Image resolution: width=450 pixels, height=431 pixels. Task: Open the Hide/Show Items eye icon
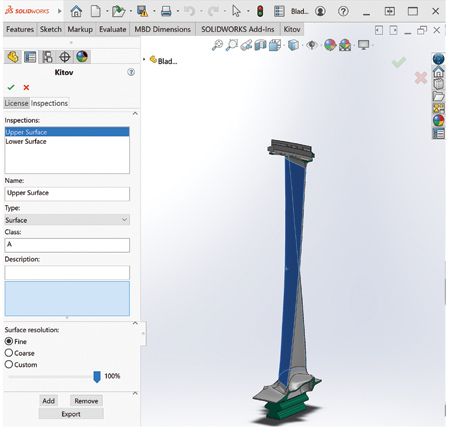pos(312,45)
